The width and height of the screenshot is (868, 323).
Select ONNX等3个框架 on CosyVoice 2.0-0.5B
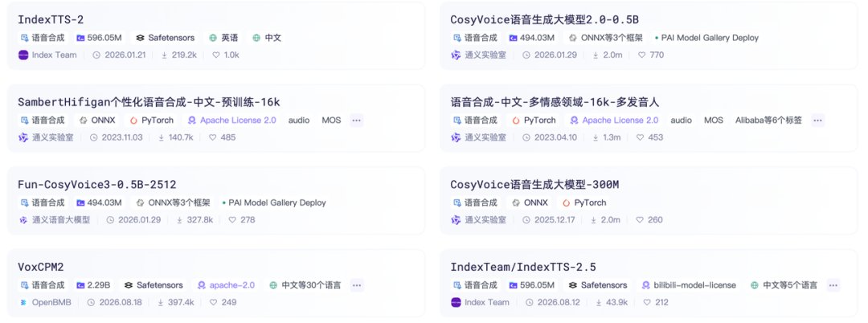coord(606,38)
